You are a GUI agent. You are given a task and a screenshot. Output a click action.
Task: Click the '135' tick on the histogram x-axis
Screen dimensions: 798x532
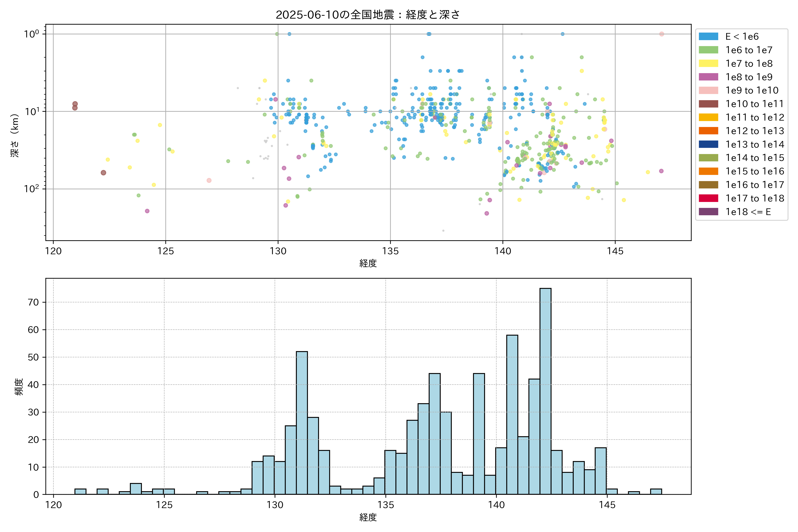pyautogui.click(x=385, y=505)
